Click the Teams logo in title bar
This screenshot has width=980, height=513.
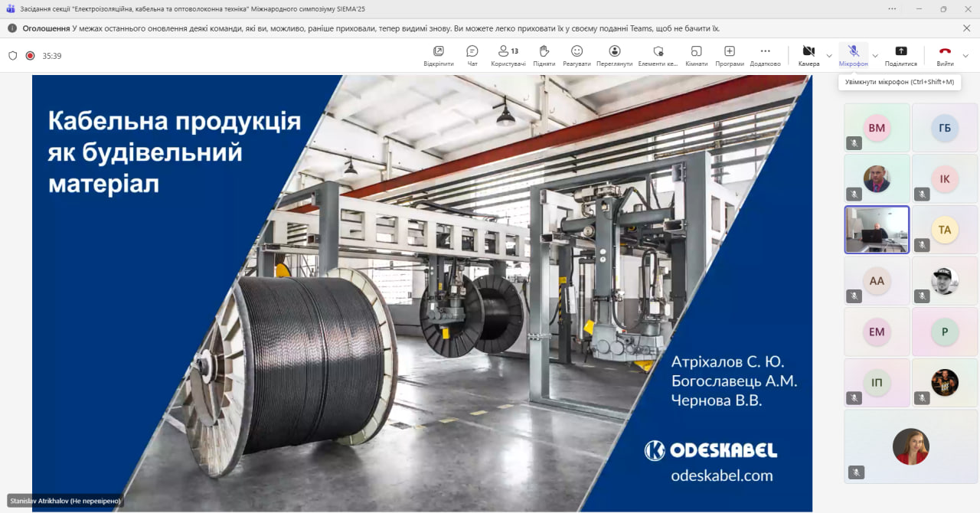[11, 8]
